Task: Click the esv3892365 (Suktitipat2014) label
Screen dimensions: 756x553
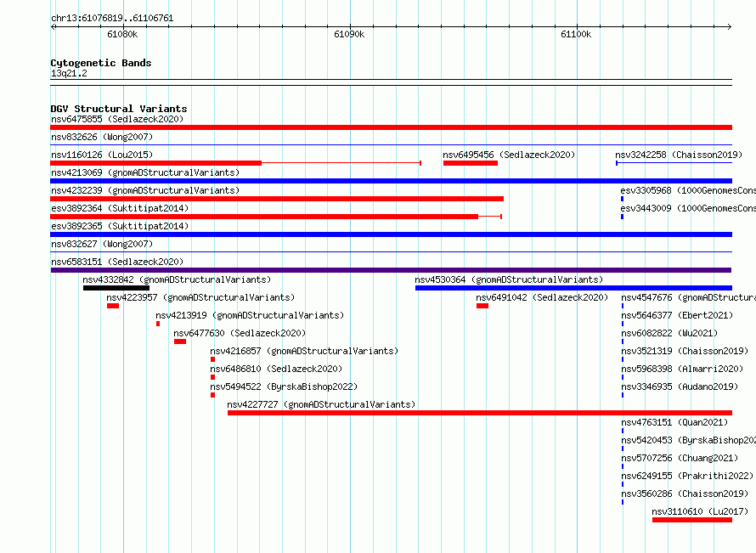Action: (x=120, y=226)
